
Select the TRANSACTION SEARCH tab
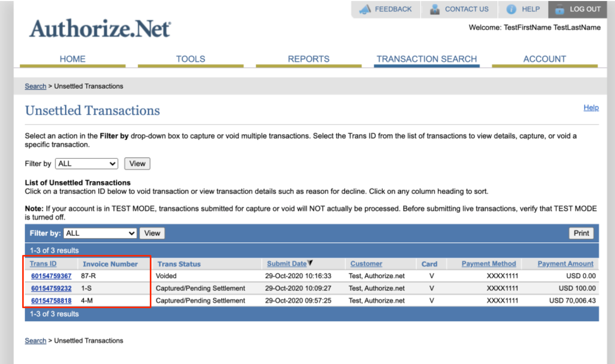427,59
